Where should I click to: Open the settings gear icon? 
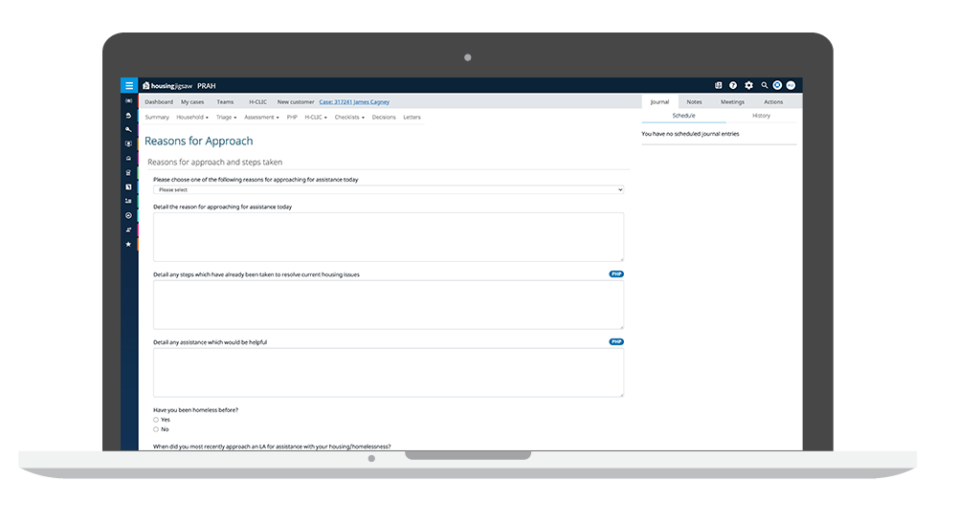pos(748,86)
